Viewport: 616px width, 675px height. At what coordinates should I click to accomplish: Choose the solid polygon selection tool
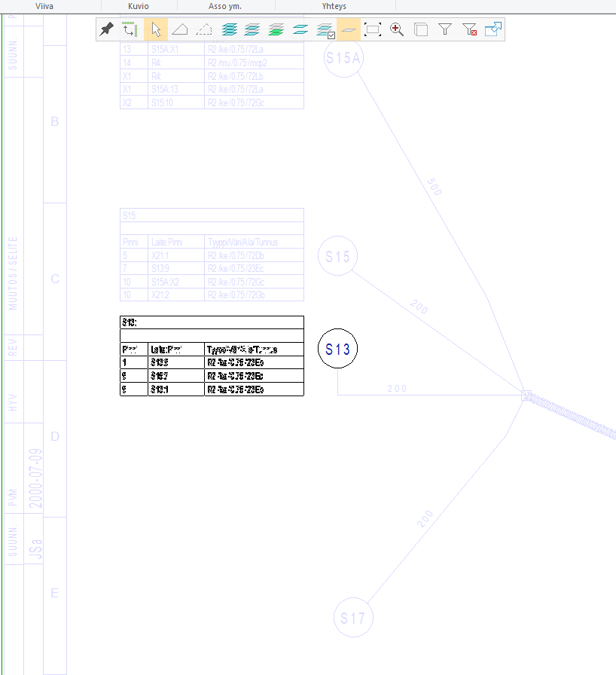pos(180,29)
